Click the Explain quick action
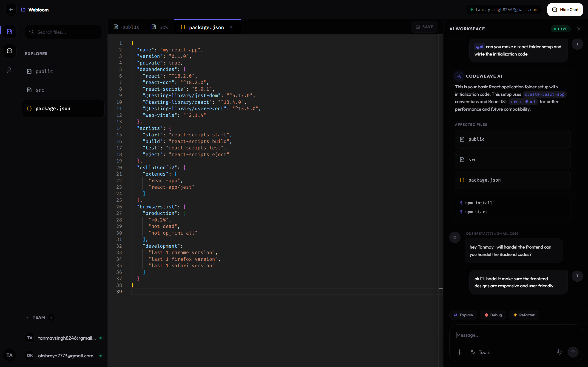 point(463,315)
